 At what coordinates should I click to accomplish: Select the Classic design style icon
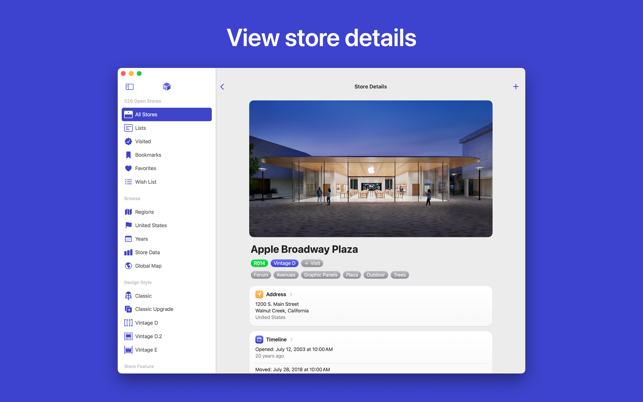pyautogui.click(x=128, y=296)
